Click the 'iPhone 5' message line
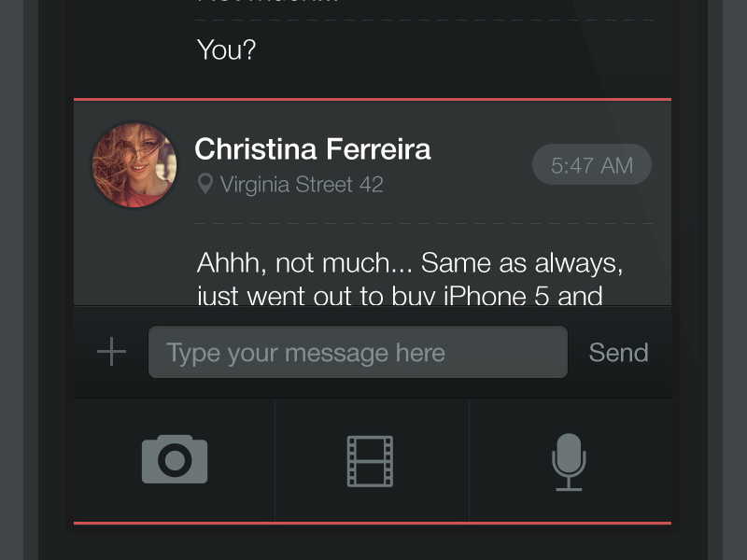Image resolution: width=747 pixels, height=560 pixels. [x=399, y=296]
